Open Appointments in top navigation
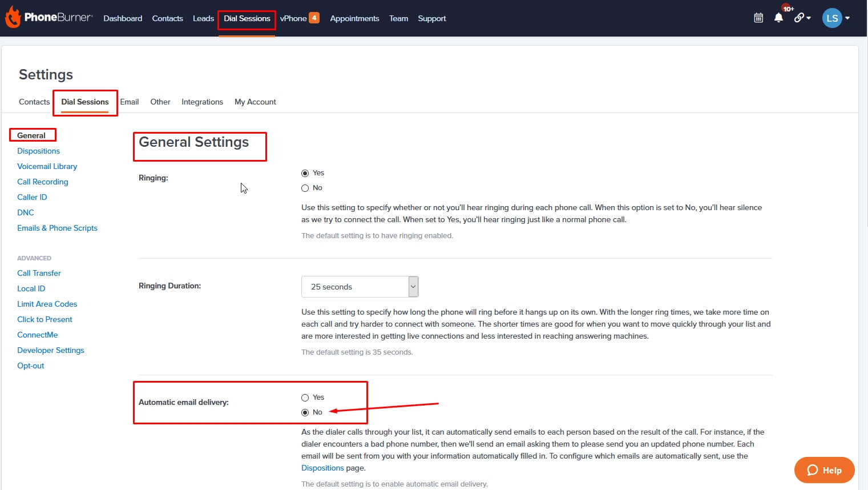The width and height of the screenshot is (868, 490). [354, 18]
